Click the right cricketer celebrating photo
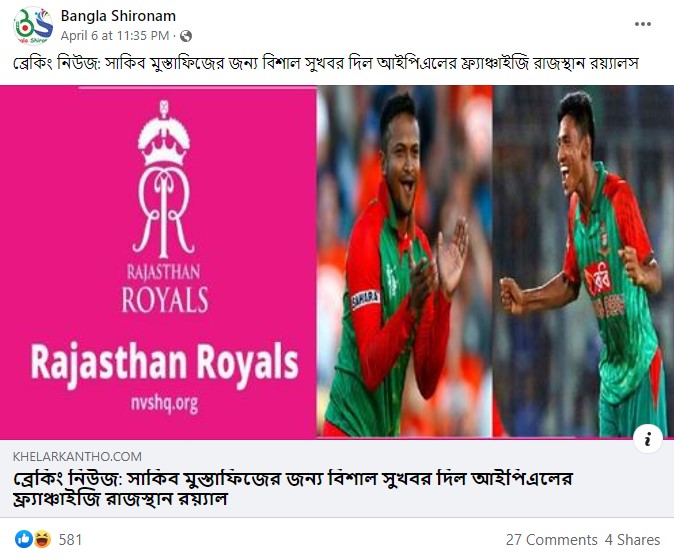Viewport: 674px width, 560px height. pos(583,261)
